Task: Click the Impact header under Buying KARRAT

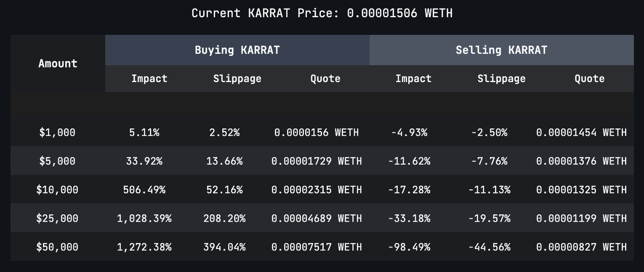Action: [x=149, y=79]
